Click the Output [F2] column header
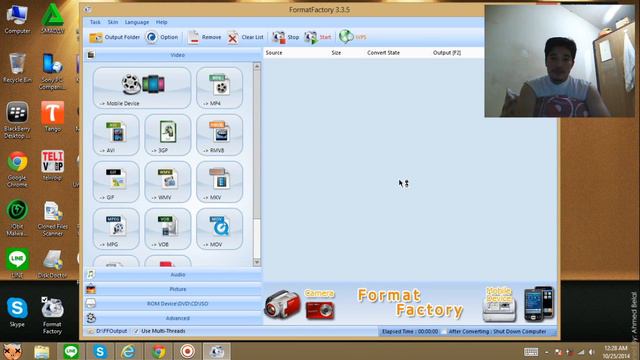This screenshot has height=360, width=640. click(x=447, y=53)
